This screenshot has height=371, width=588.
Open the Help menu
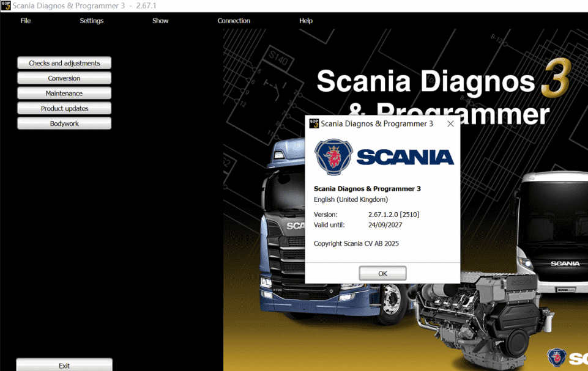pyautogui.click(x=306, y=21)
